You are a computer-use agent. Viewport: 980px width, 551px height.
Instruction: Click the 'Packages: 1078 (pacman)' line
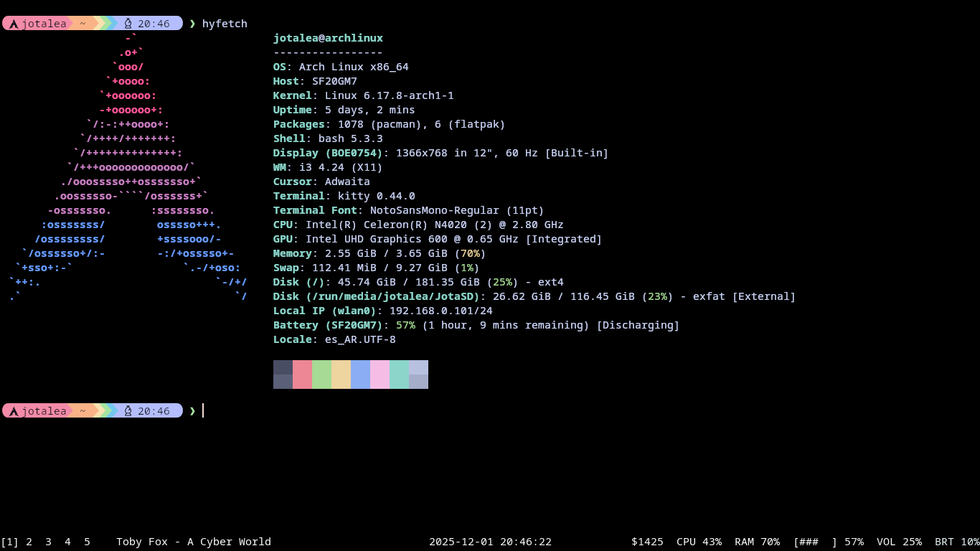coord(389,124)
